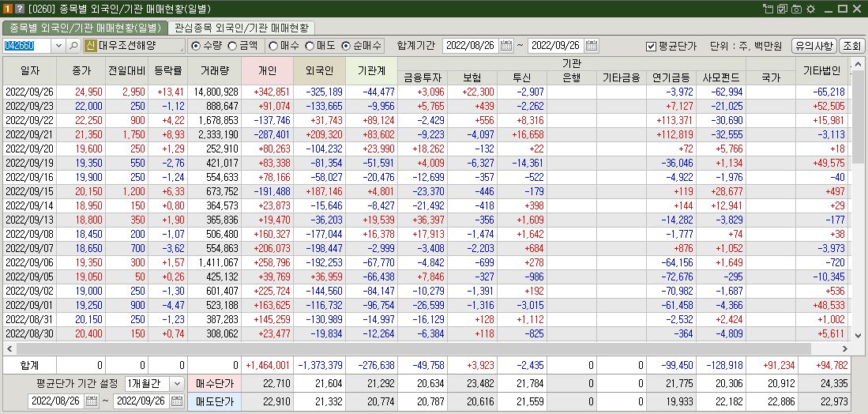Click the 매수단가 label button

pyautogui.click(x=215, y=383)
